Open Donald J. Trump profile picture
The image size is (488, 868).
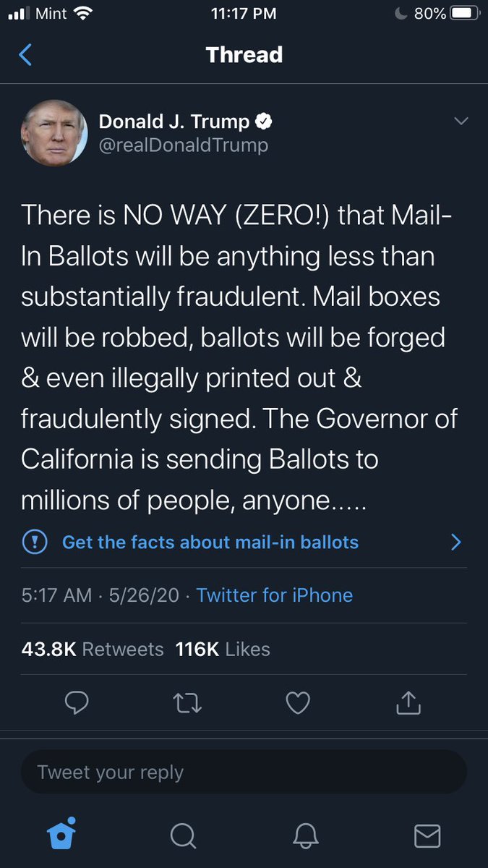click(54, 133)
